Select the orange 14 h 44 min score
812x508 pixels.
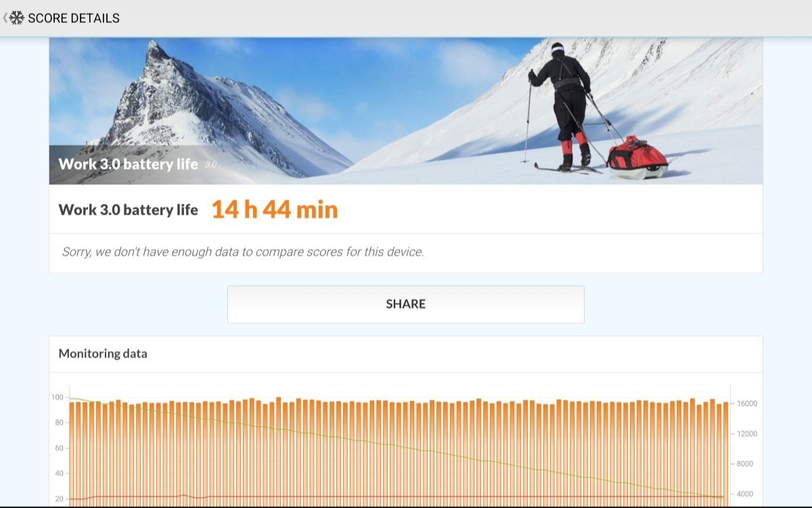coord(274,209)
